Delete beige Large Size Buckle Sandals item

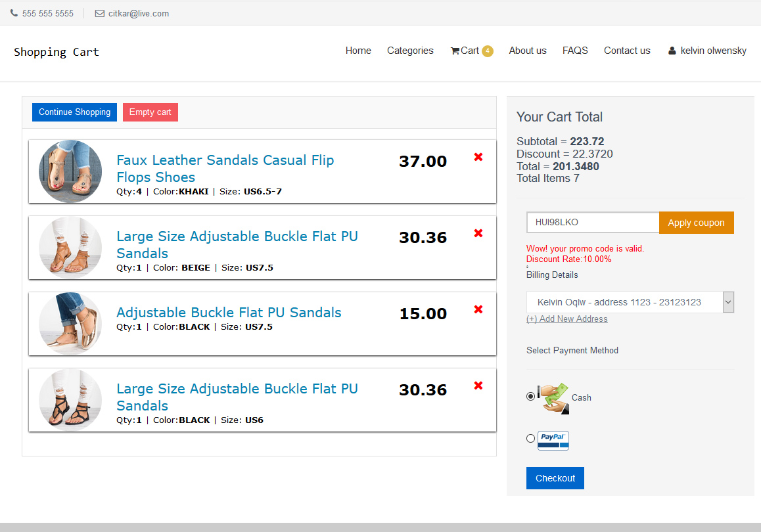[478, 233]
